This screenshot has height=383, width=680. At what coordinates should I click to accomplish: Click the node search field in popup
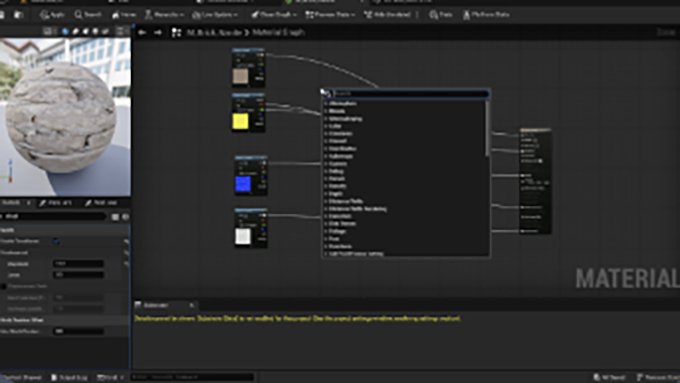click(410, 94)
